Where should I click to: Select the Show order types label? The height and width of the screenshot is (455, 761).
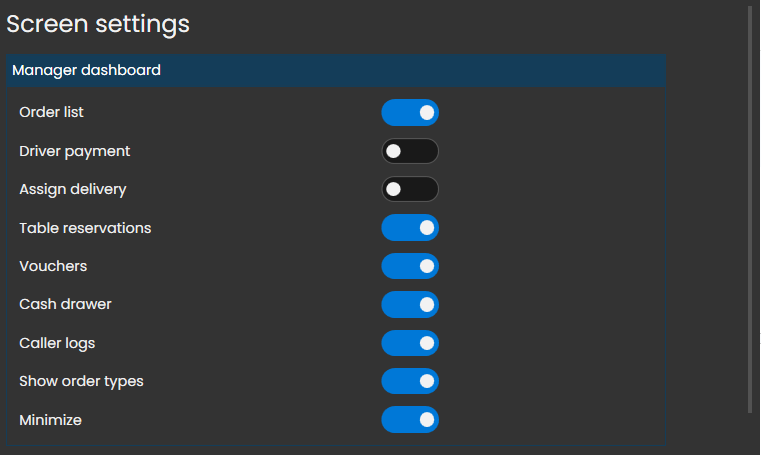point(81,381)
